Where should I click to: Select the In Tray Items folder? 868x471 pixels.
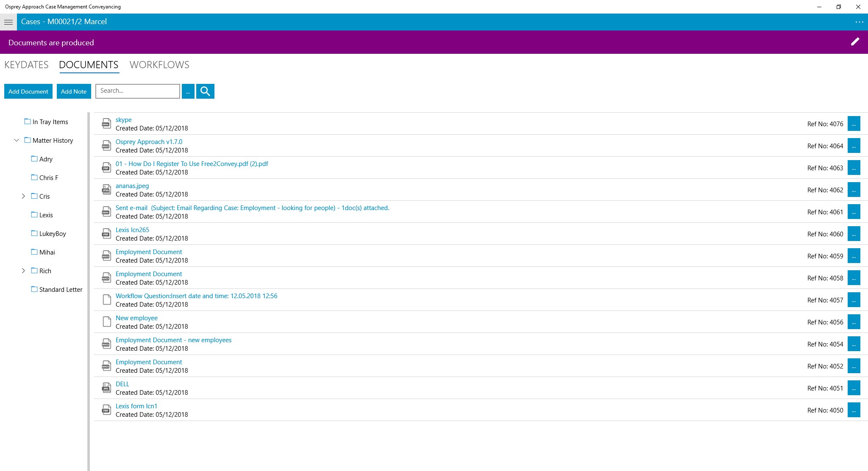pos(50,122)
